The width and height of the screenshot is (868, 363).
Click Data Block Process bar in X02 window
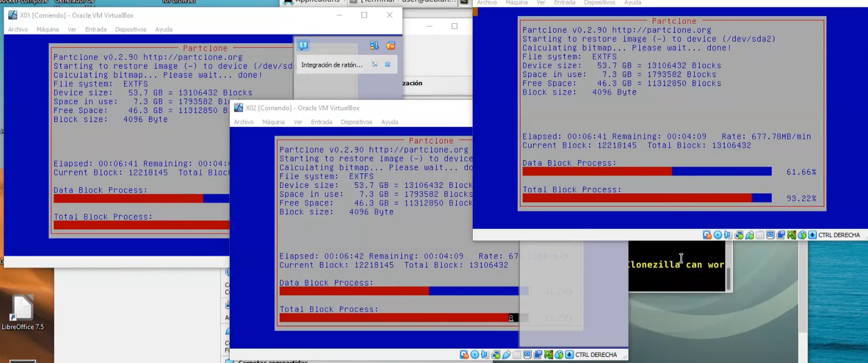(404, 291)
